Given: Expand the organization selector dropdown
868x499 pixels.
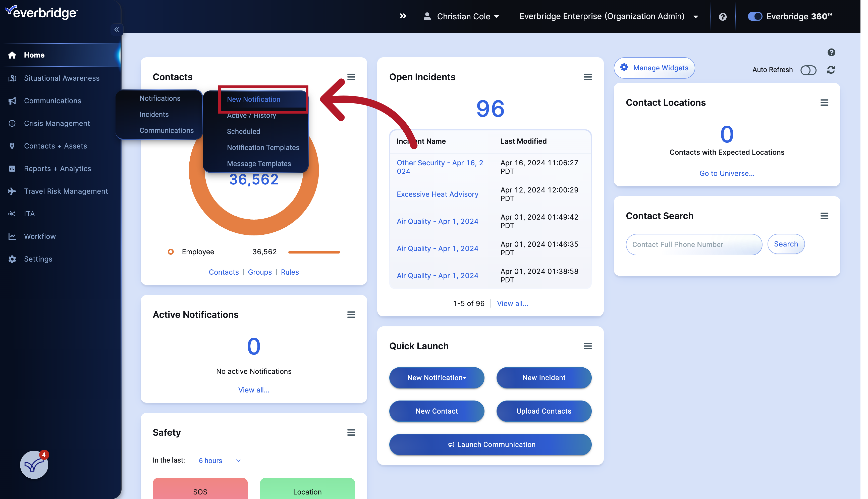Looking at the screenshot, I should tap(696, 16).
